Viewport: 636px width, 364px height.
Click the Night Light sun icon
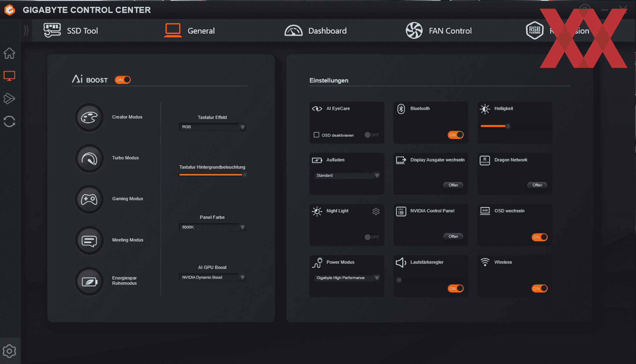coord(317,211)
